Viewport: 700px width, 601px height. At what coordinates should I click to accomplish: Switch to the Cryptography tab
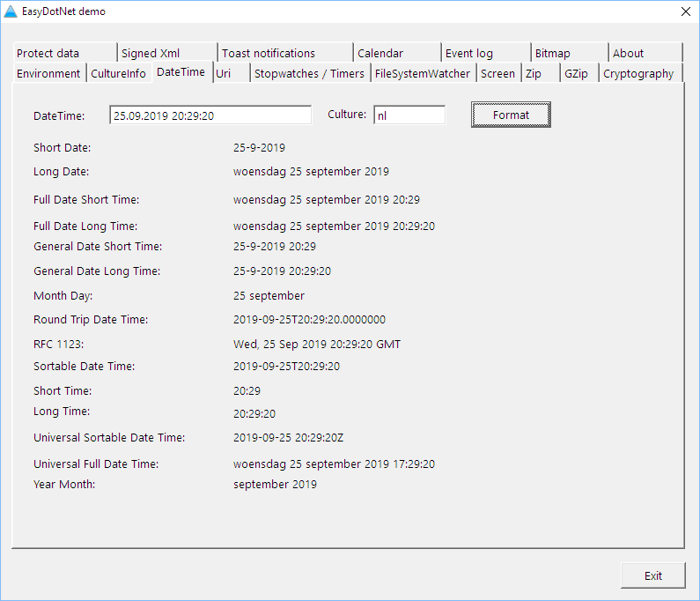639,74
